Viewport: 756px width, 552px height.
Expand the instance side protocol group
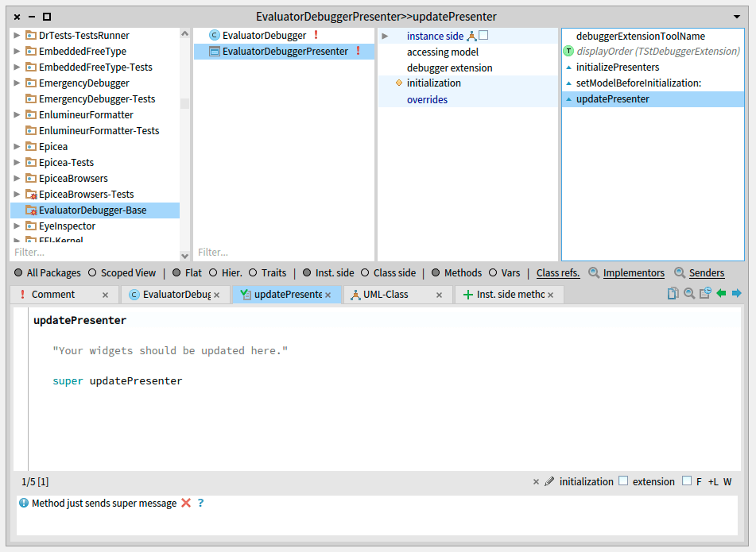point(386,36)
